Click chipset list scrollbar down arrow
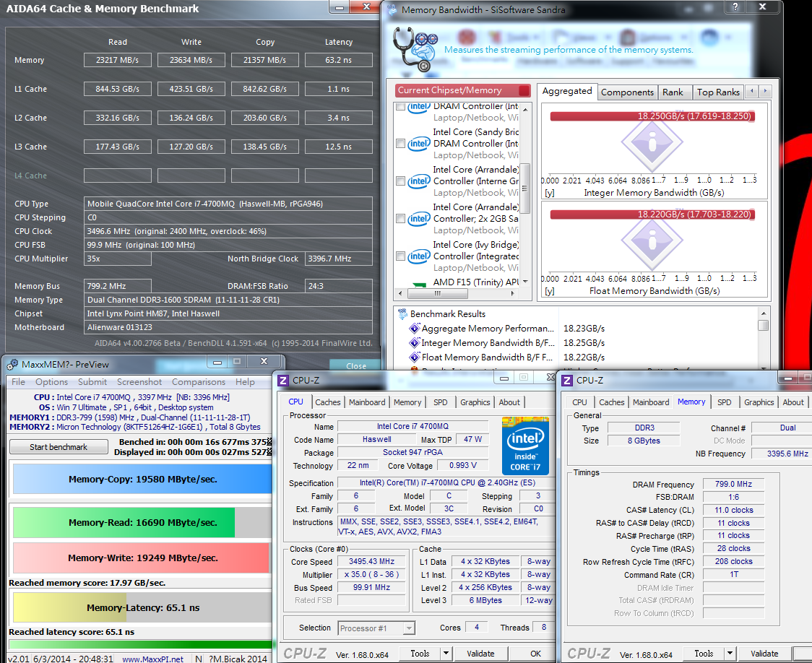The height and width of the screenshot is (663, 812). tap(525, 282)
